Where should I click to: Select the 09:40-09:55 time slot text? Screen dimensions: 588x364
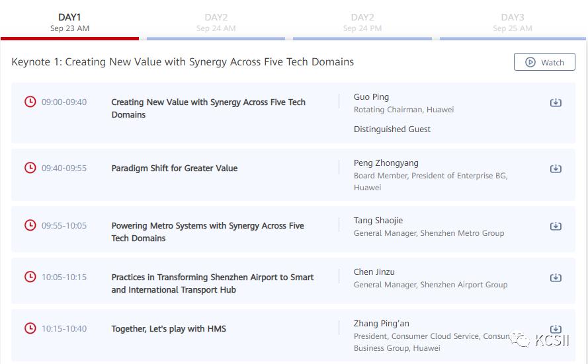click(64, 168)
